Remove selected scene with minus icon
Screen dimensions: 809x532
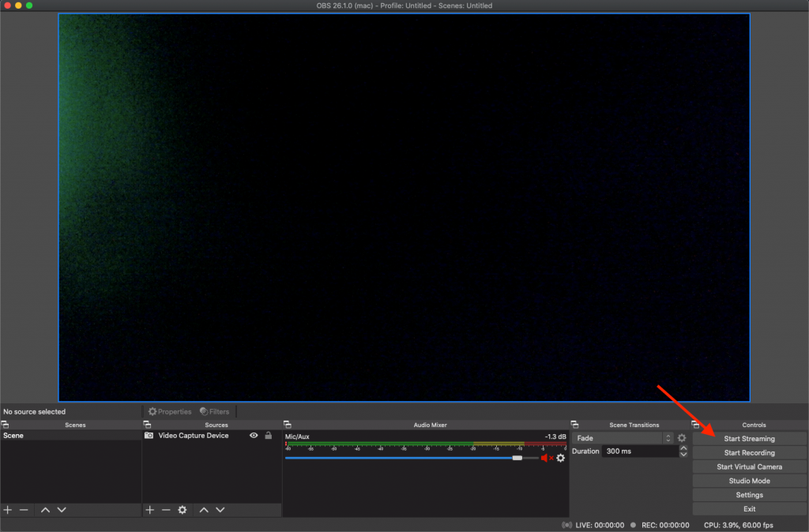coord(24,510)
